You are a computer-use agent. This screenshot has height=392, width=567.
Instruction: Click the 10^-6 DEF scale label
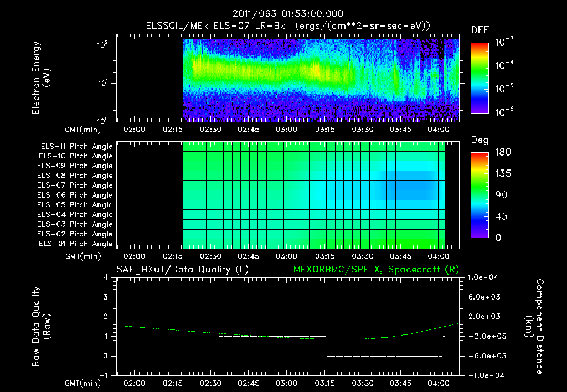point(504,112)
